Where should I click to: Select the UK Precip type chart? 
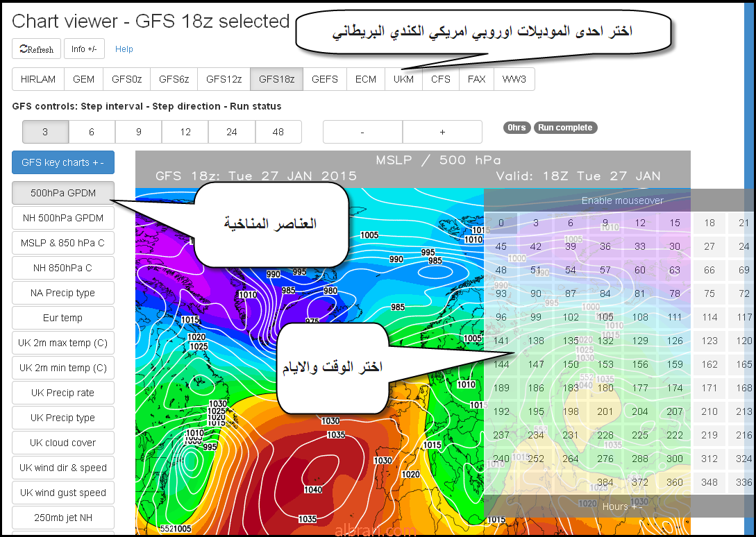pos(63,418)
